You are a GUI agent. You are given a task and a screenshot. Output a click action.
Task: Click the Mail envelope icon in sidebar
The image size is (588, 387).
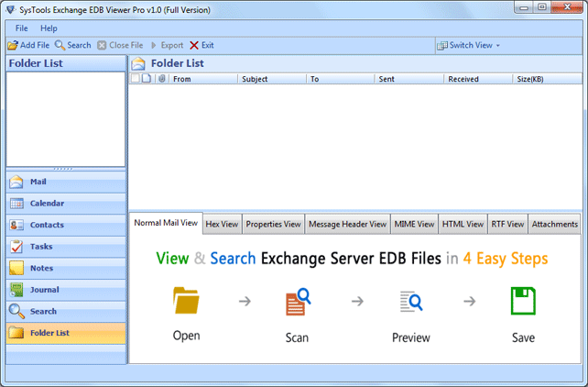coord(16,182)
